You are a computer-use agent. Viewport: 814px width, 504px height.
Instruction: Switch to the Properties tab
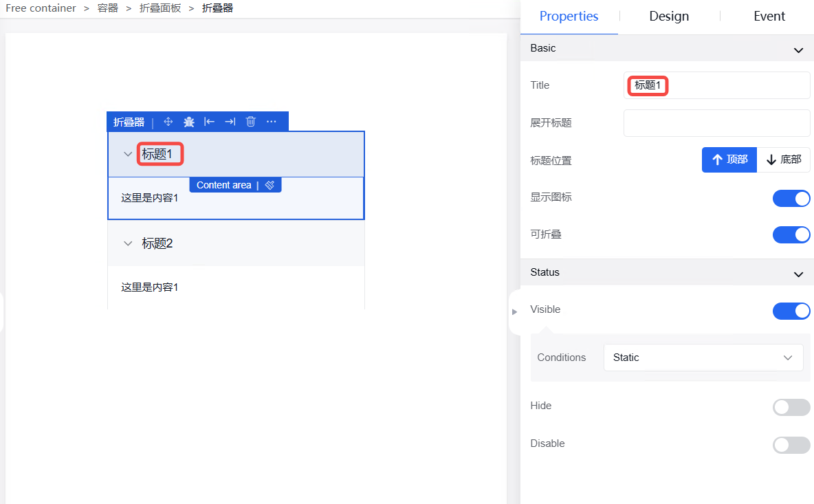pos(569,16)
